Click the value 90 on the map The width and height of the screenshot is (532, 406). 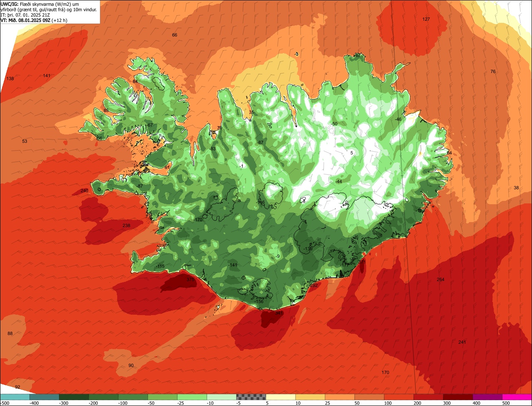click(131, 366)
